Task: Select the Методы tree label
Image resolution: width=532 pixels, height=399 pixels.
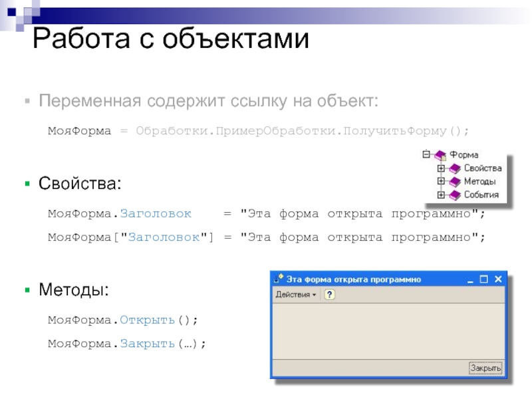Action: 479,182
